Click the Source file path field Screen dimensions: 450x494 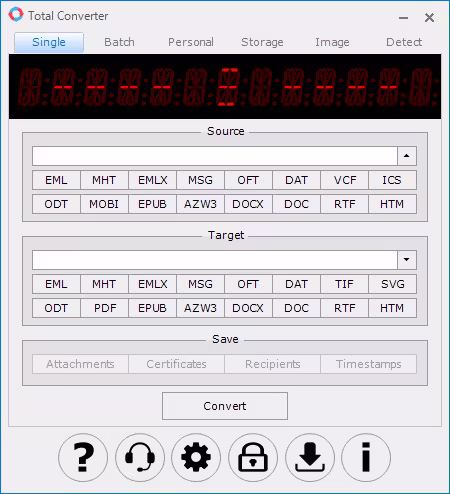pos(215,156)
